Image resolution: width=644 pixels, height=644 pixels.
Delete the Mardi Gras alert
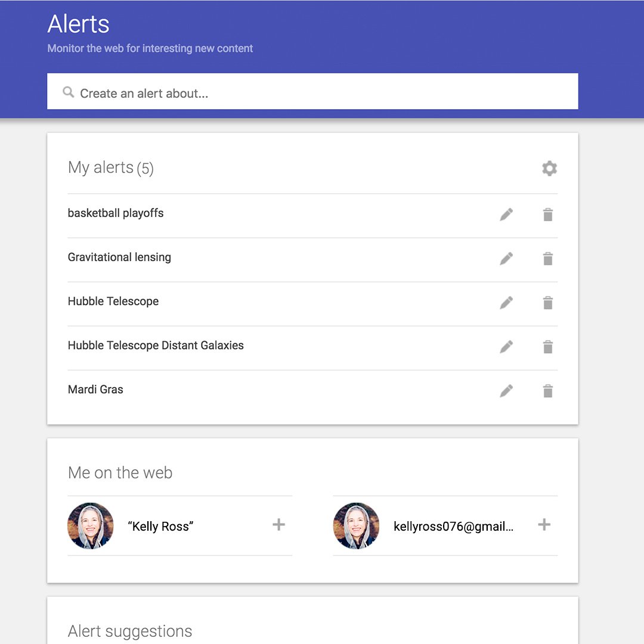547,391
